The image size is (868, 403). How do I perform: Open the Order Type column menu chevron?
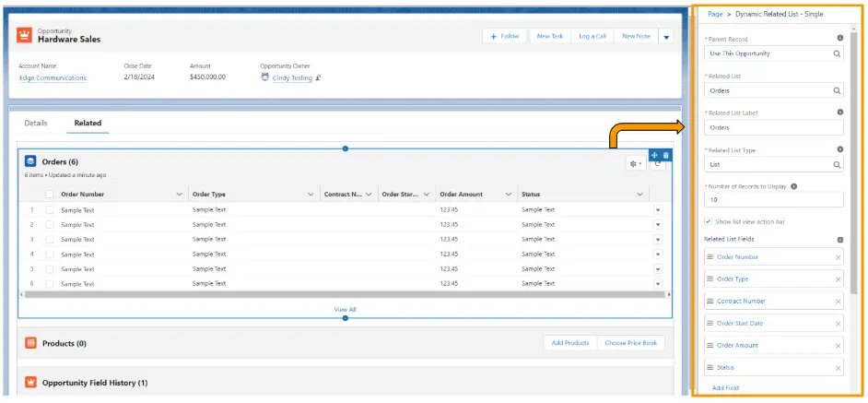coord(311,195)
